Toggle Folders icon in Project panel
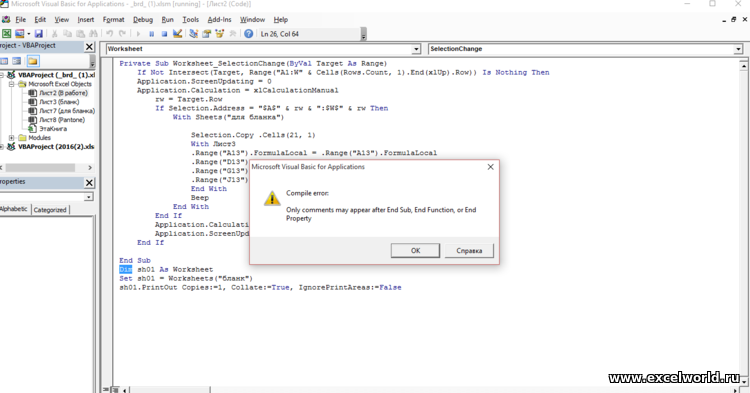Screen dimensions: 750x393 tap(33, 61)
